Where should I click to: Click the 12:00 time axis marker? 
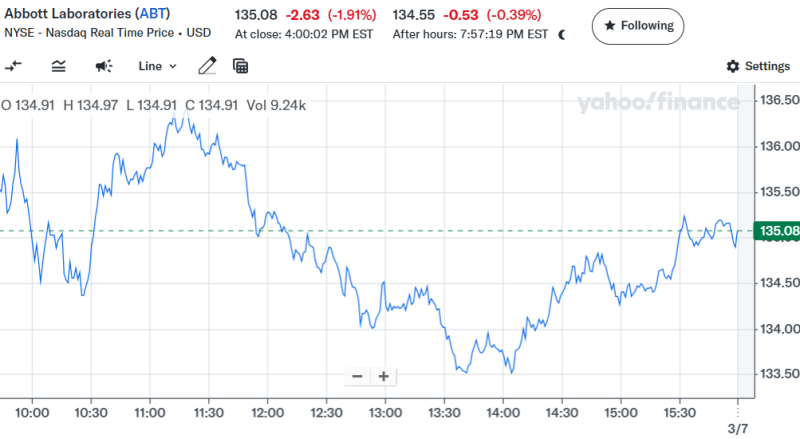(267, 411)
